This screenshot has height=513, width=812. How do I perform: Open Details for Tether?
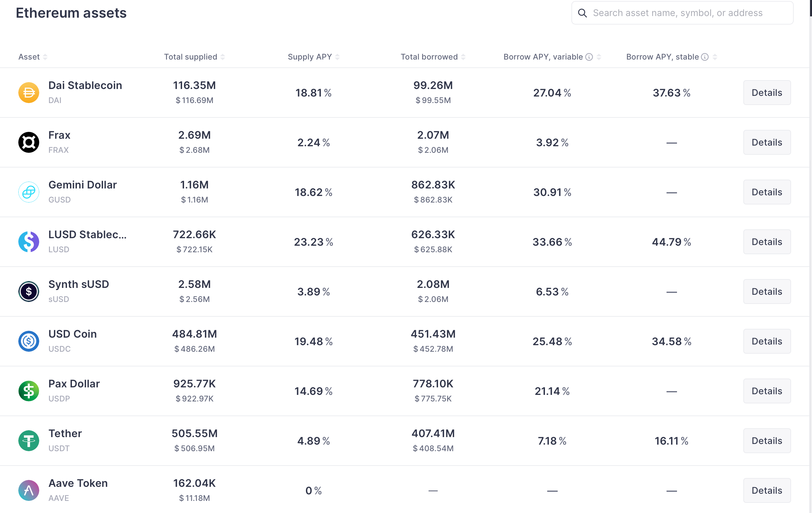(x=767, y=440)
